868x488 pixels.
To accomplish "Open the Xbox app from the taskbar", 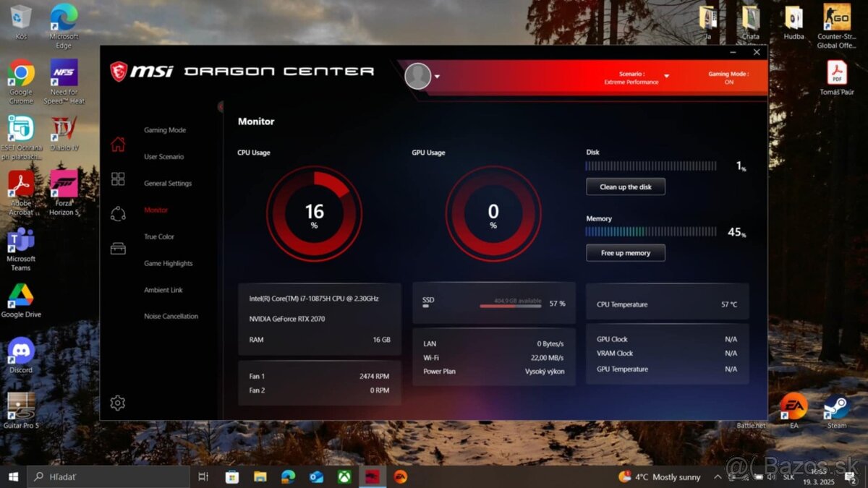I will pos(344,476).
